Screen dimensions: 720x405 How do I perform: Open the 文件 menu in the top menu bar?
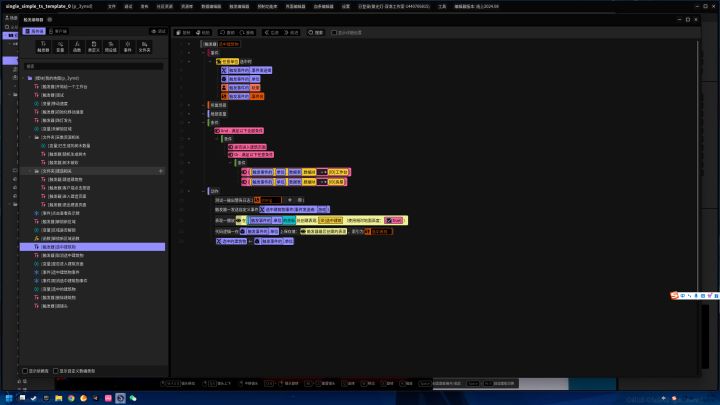click(112, 6)
